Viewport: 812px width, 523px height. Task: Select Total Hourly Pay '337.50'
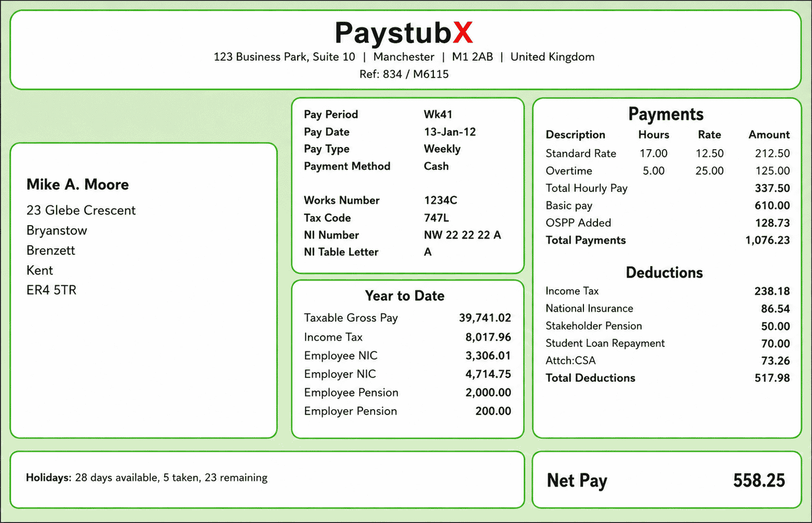tap(772, 188)
